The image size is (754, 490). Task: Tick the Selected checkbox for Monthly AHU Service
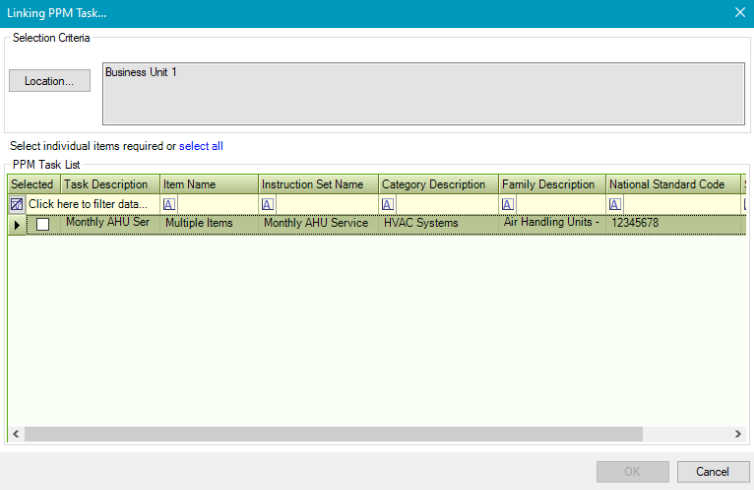pyautogui.click(x=43, y=225)
